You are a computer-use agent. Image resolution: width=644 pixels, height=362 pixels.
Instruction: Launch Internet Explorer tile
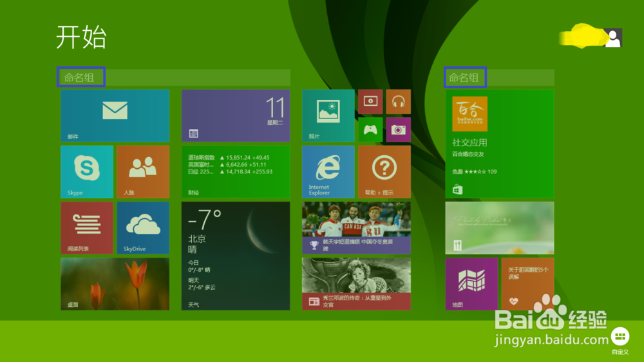[328, 172]
